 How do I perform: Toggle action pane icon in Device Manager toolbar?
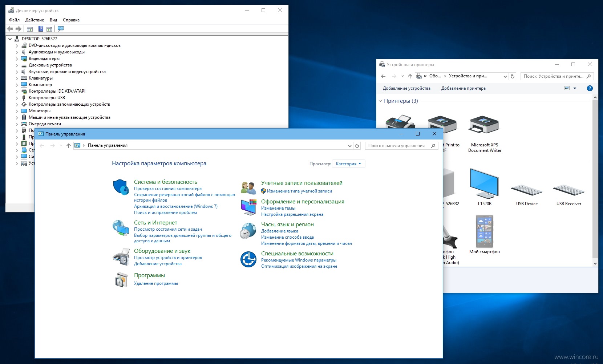(49, 29)
